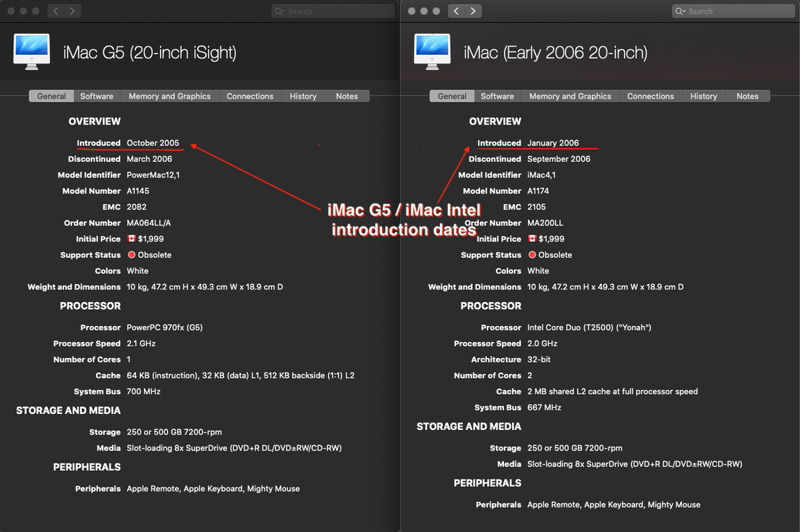Image resolution: width=800 pixels, height=532 pixels.
Task: Click the red close button of left window
Action: pyautogui.click(x=11, y=11)
